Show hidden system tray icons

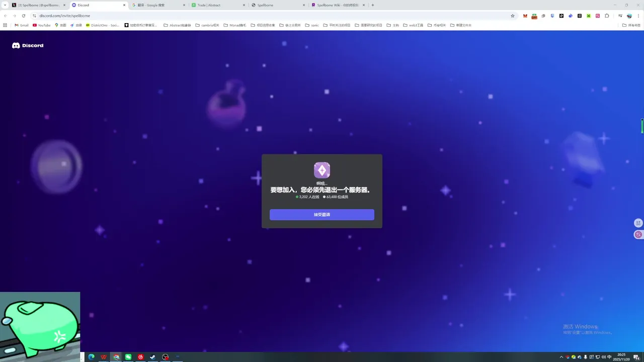click(561, 357)
